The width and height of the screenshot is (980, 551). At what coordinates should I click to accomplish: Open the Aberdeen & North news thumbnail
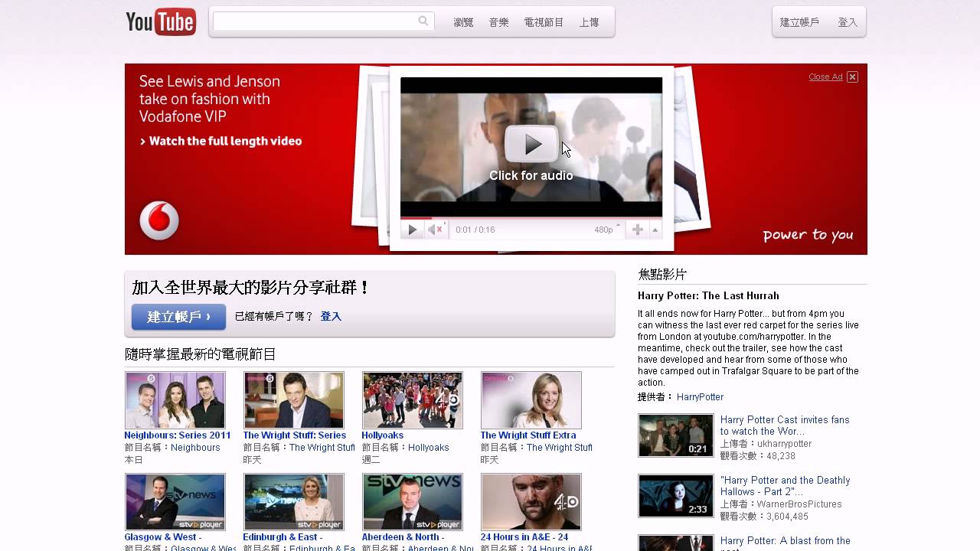(413, 502)
